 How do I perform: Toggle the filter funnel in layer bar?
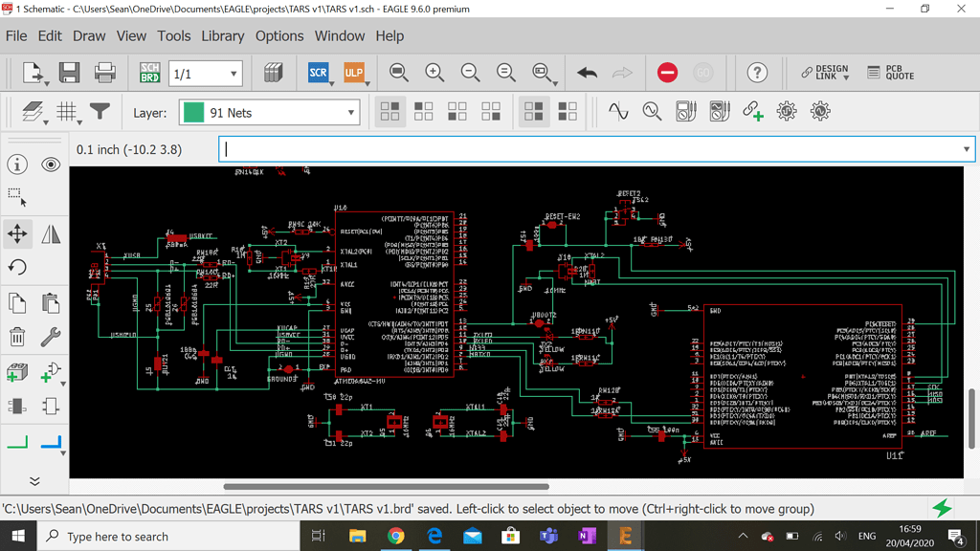100,111
